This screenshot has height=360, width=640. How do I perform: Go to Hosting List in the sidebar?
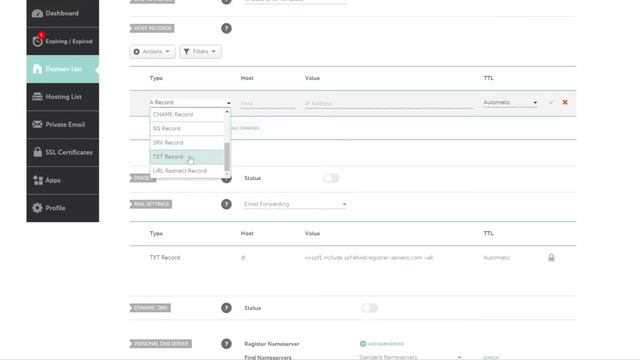[x=62, y=97]
